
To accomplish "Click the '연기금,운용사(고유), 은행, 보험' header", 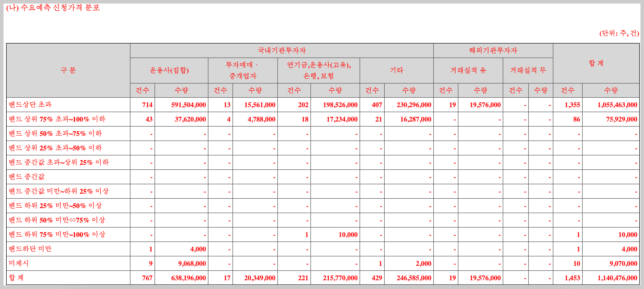I will point(319,70).
